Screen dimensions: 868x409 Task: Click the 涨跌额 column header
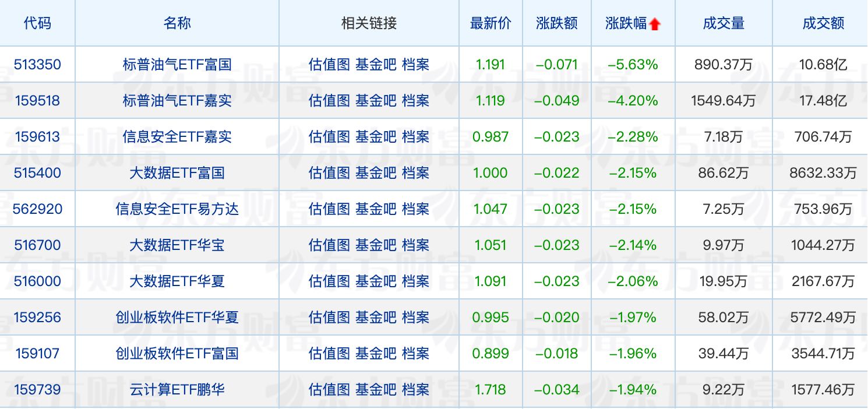pyautogui.click(x=556, y=23)
